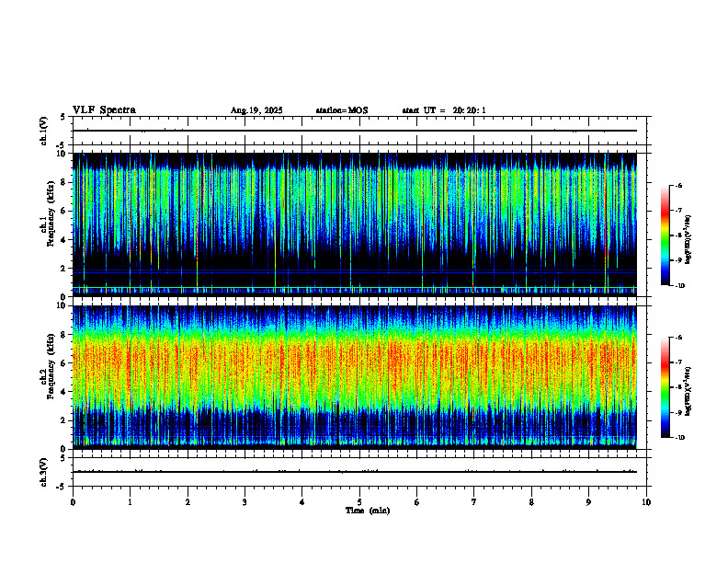
Task: Click the "VLF Spectra" plot title
Action: point(104,110)
